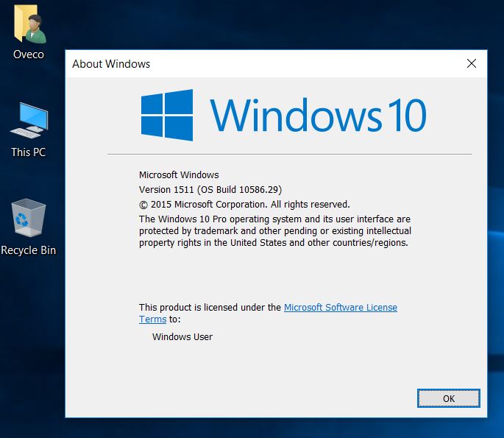Close the About Windows dialog

point(471,63)
